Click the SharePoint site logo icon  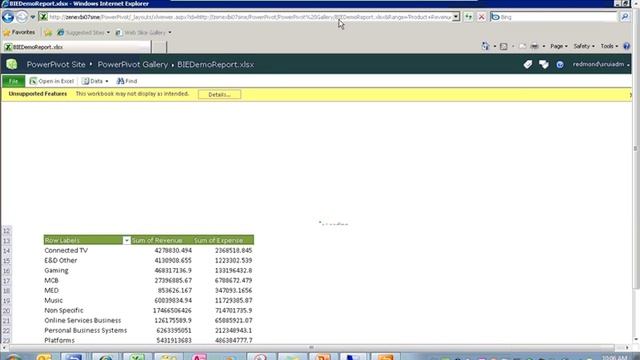(x=11, y=64)
